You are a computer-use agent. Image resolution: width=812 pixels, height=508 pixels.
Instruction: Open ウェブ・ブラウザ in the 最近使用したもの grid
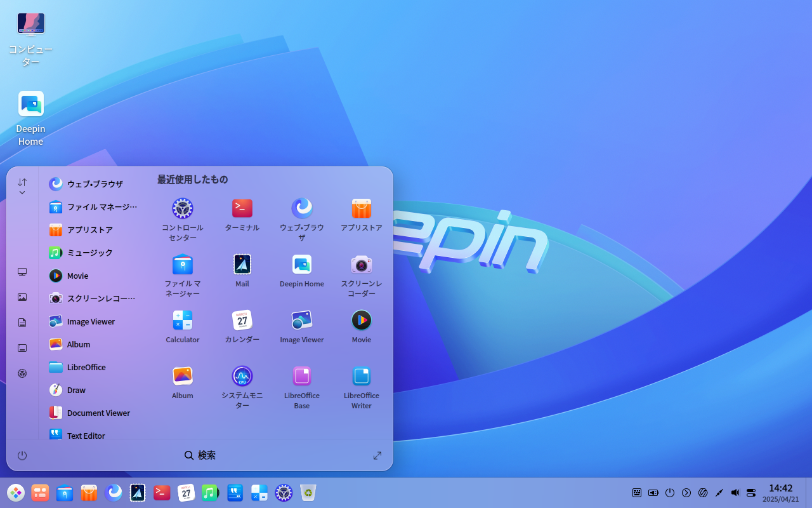pos(302,220)
